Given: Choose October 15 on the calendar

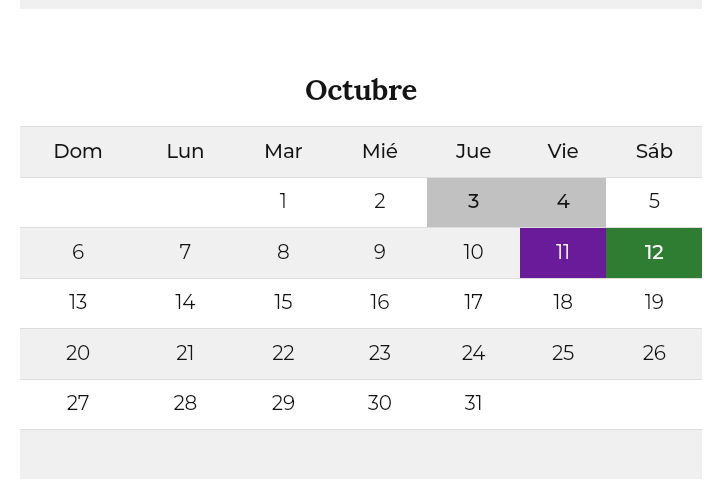Looking at the screenshot, I should pos(283,303).
